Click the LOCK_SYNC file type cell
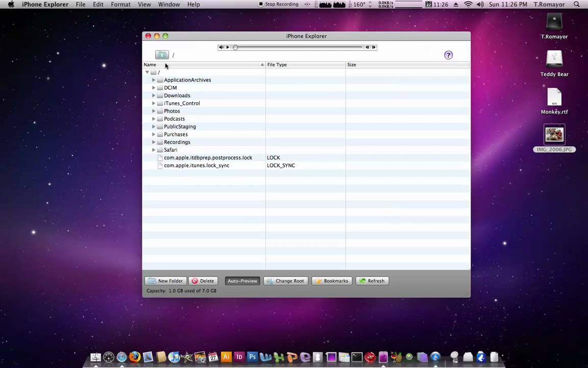 click(x=281, y=165)
